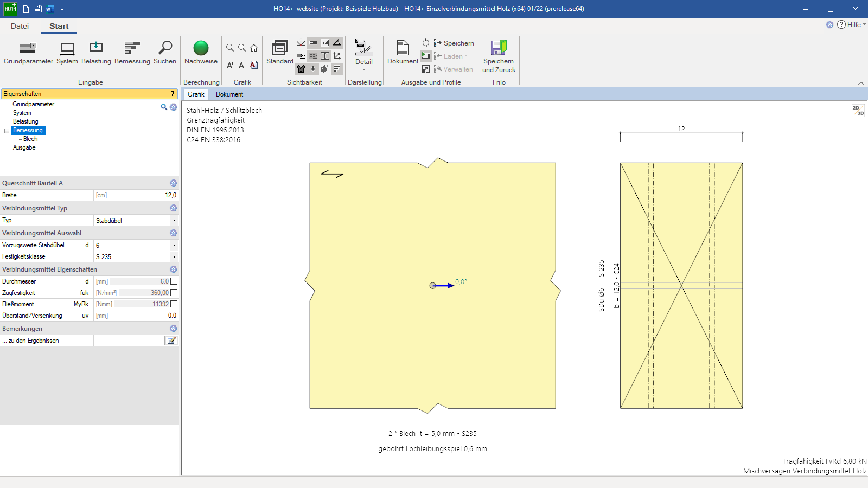Screen dimensions: 868x488
Task: Collapse Verbindungsmittel Typ section
Action: (174, 208)
